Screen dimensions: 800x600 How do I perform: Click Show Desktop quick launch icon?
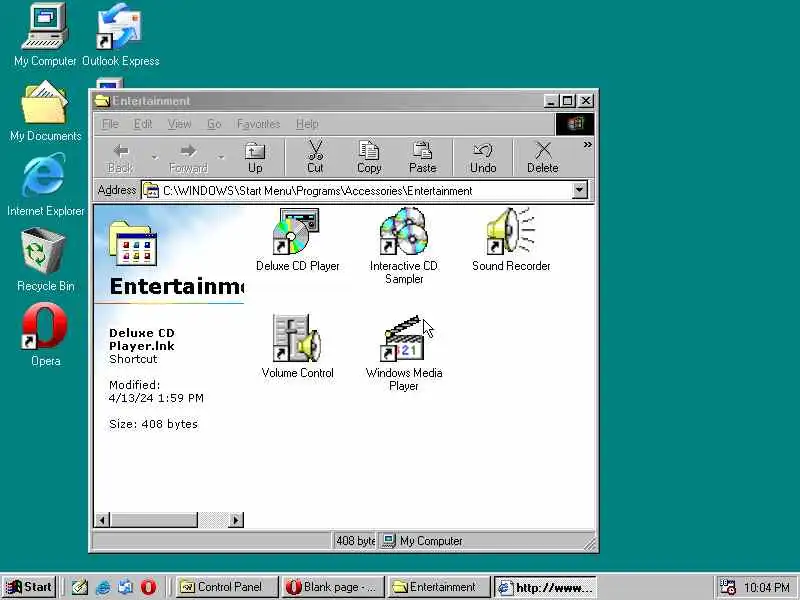click(x=80, y=587)
